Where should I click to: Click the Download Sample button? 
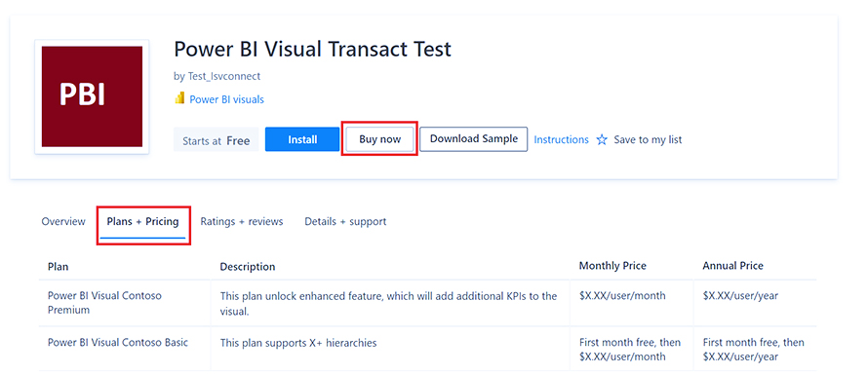(x=474, y=139)
